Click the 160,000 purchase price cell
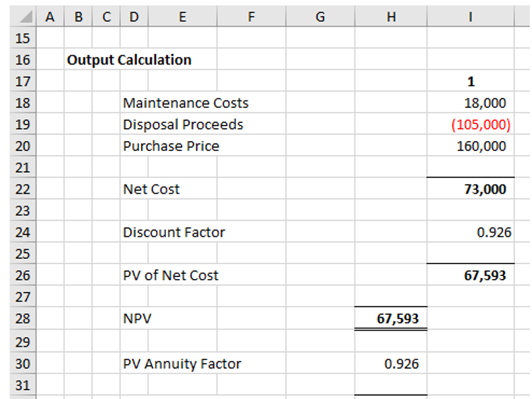The height and width of the screenshot is (399, 532). click(x=481, y=146)
